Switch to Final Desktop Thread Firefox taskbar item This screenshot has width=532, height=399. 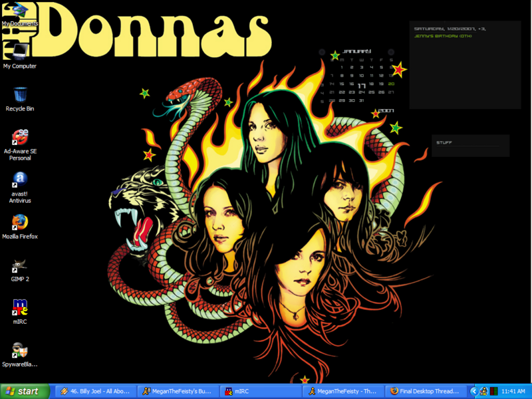coord(425,391)
